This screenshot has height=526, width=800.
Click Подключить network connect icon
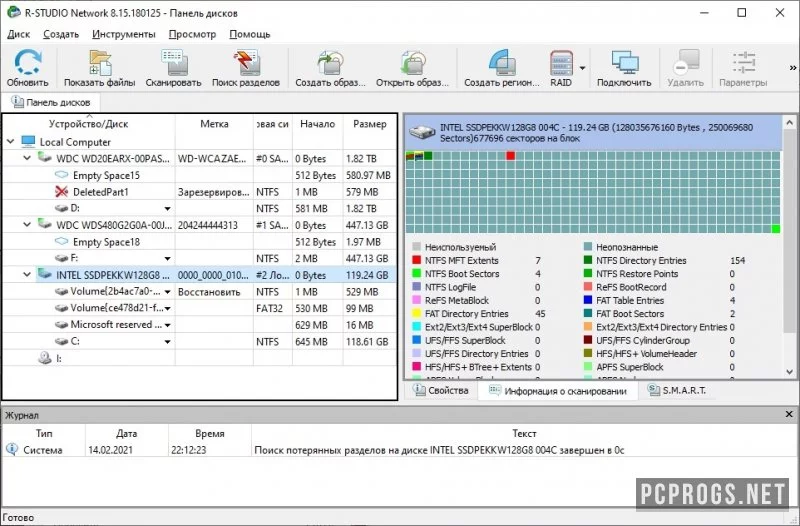(624, 68)
